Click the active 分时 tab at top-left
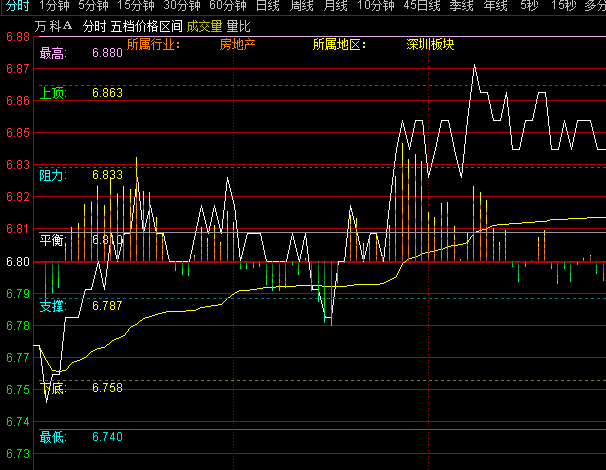Viewport: 606px width, 470px height. [17, 6]
